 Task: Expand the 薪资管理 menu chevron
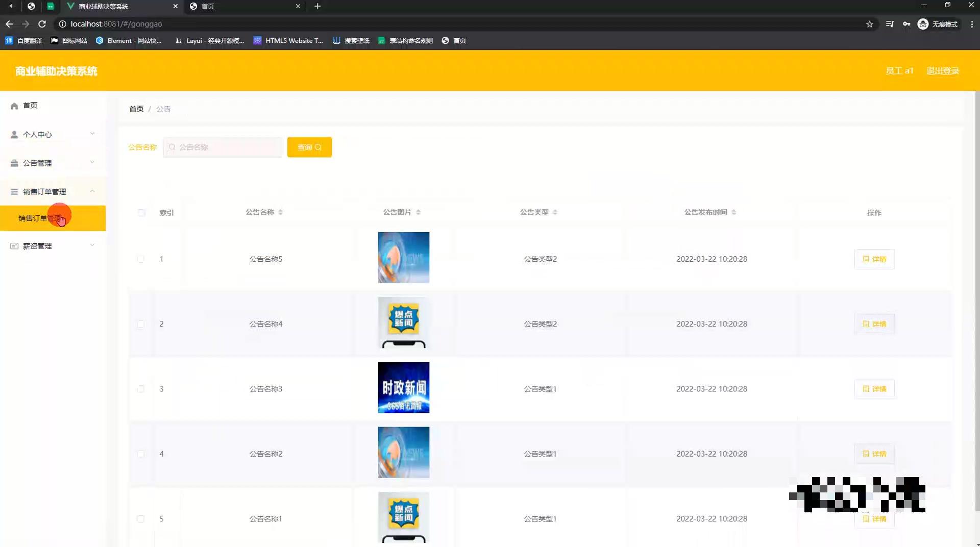click(x=92, y=245)
